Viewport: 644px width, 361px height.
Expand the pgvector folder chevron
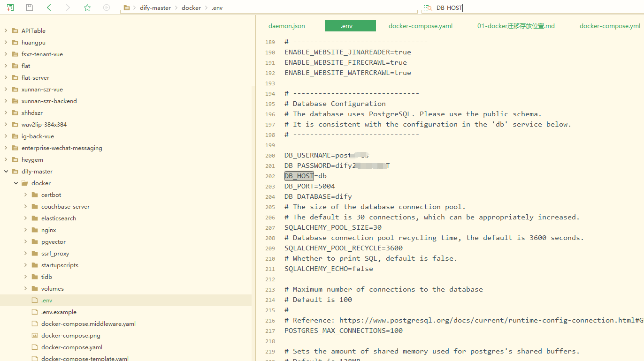(26, 242)
